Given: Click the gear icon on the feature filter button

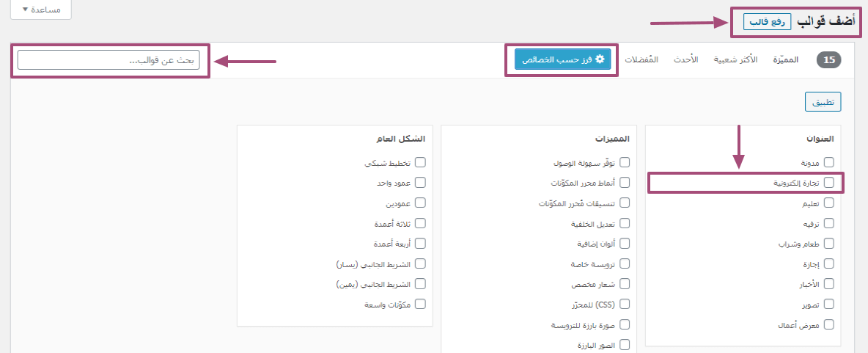Looking at the screenshot, I should [x=599, y=59].
